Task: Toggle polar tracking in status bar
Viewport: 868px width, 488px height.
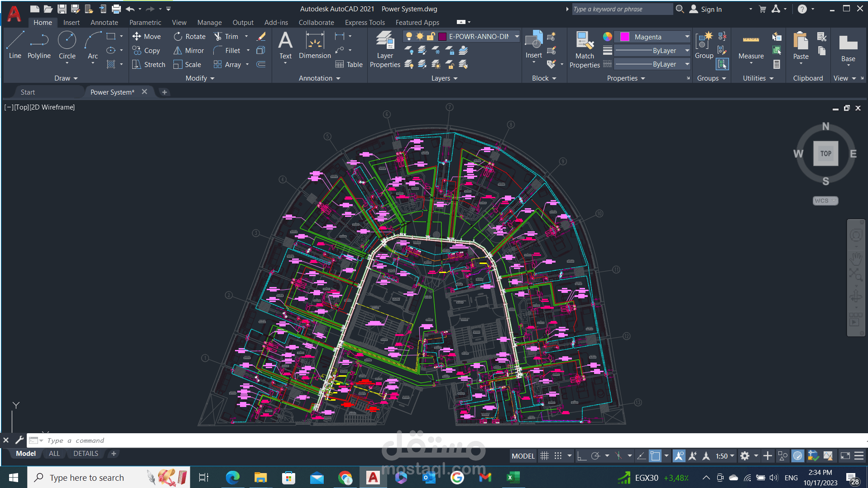Action: 595,456
